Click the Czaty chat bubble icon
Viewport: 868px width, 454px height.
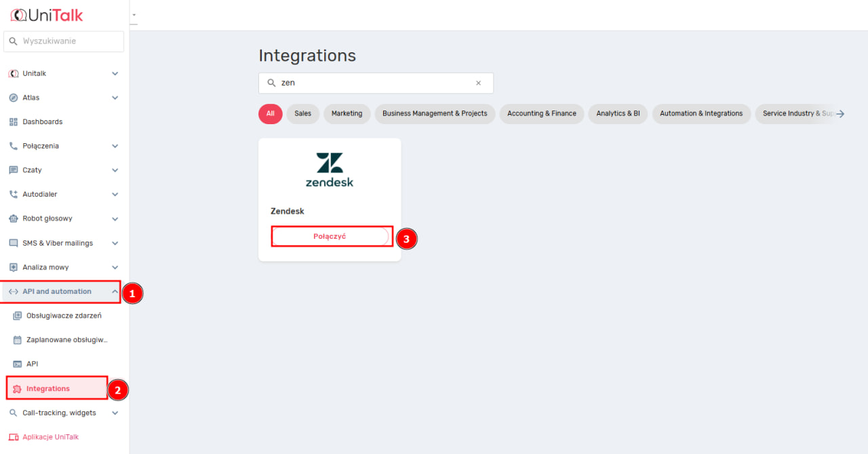14,170
